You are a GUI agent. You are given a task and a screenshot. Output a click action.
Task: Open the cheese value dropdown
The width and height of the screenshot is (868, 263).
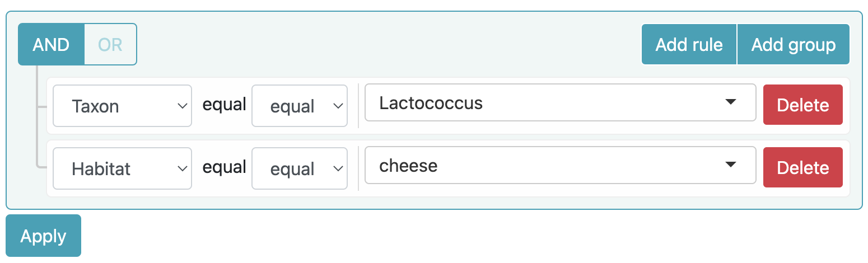(560, 165)
